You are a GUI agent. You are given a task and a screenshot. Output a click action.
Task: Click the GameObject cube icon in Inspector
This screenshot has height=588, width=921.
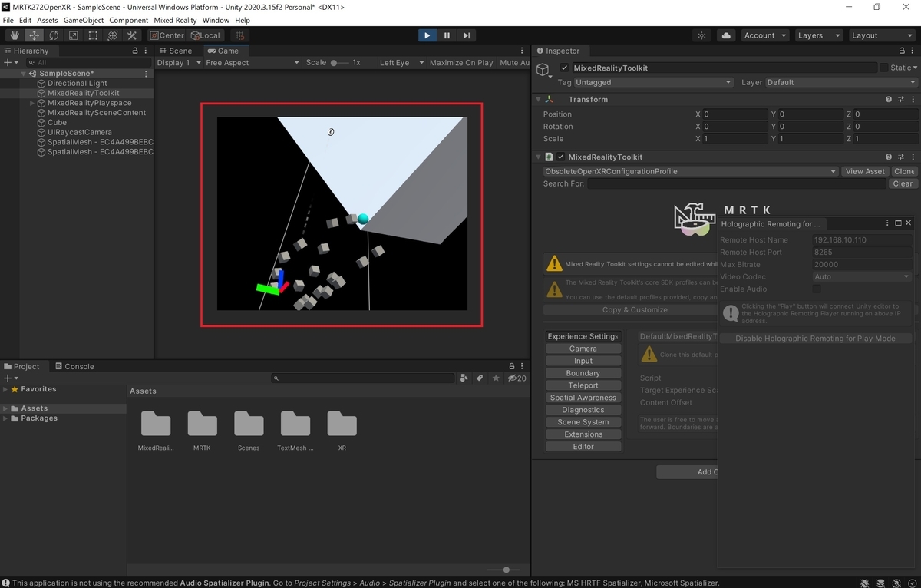pos(543,70)
